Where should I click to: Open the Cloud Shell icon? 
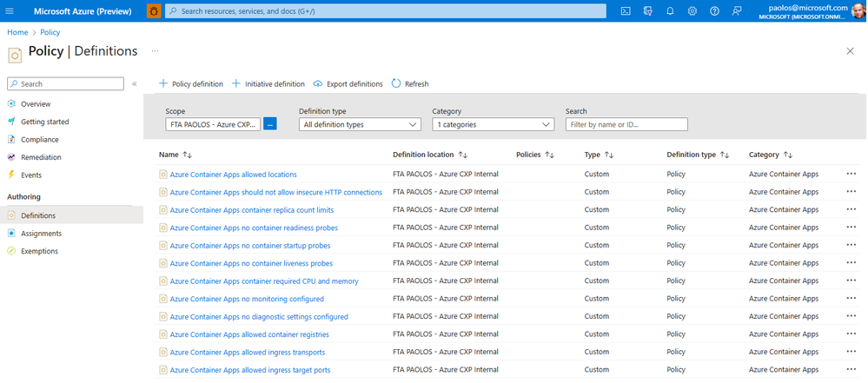(626, 11)
